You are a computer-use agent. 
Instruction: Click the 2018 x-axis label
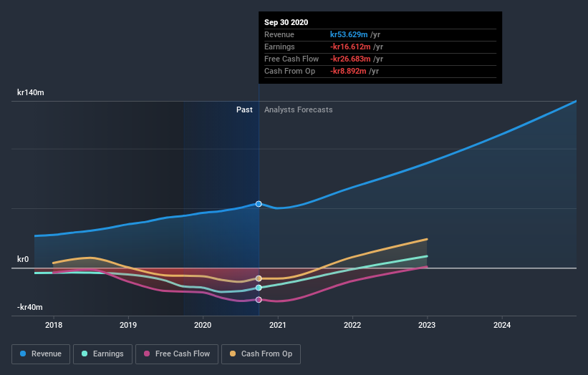coord(54,325)
